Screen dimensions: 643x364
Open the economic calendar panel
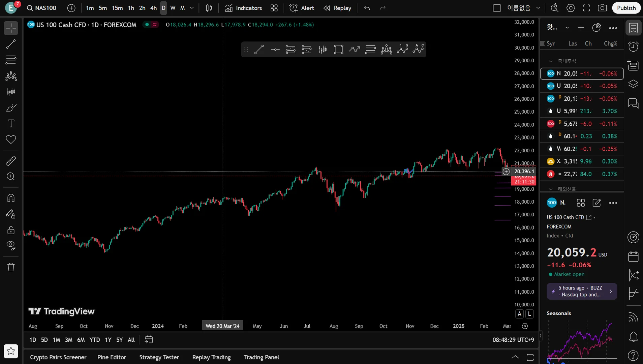click(634, 256)
